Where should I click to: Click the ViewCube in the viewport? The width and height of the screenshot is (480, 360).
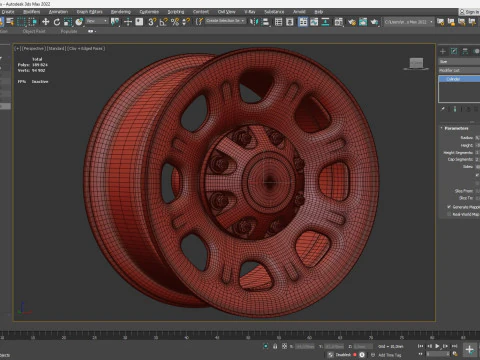tap(416, 63)
